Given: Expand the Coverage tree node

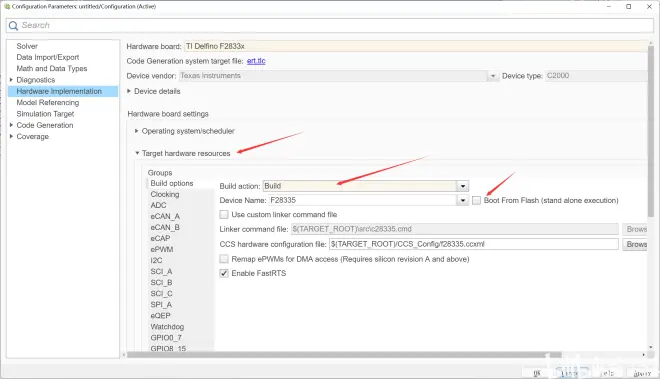Looking at the screenshot, I should (x=11, y=136).
